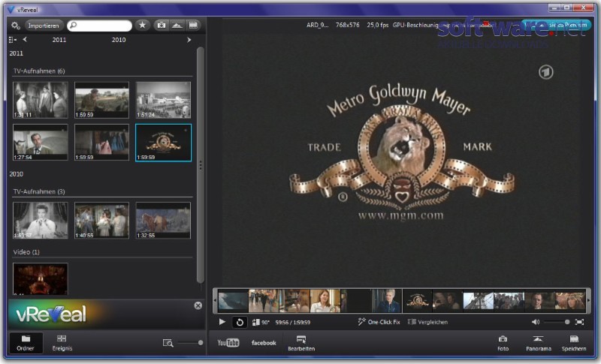Screen dimensions: 601x364
Task: Toggle the panorama filter icon
Action: click(177, 26)
